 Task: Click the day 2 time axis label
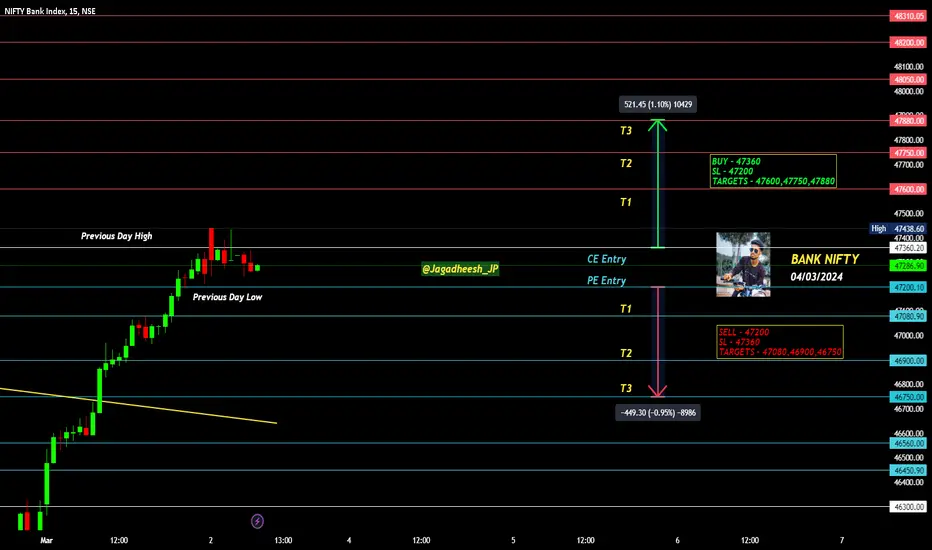(x=210, y=540)
